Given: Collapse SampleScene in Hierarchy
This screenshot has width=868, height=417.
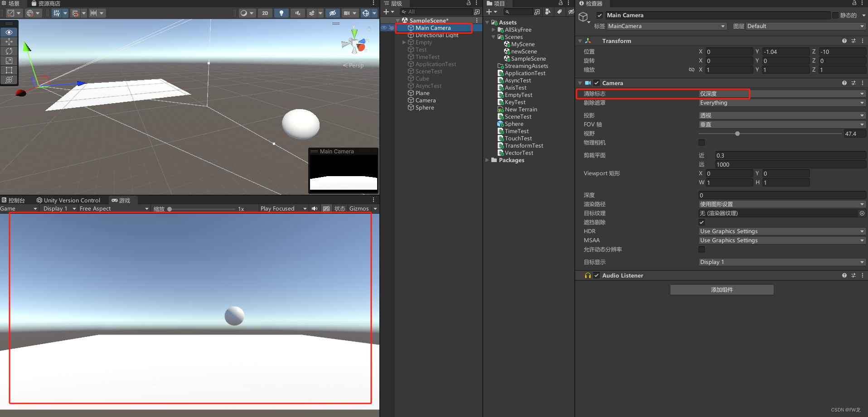Looking at the screenshot, I should coord(398,20).
